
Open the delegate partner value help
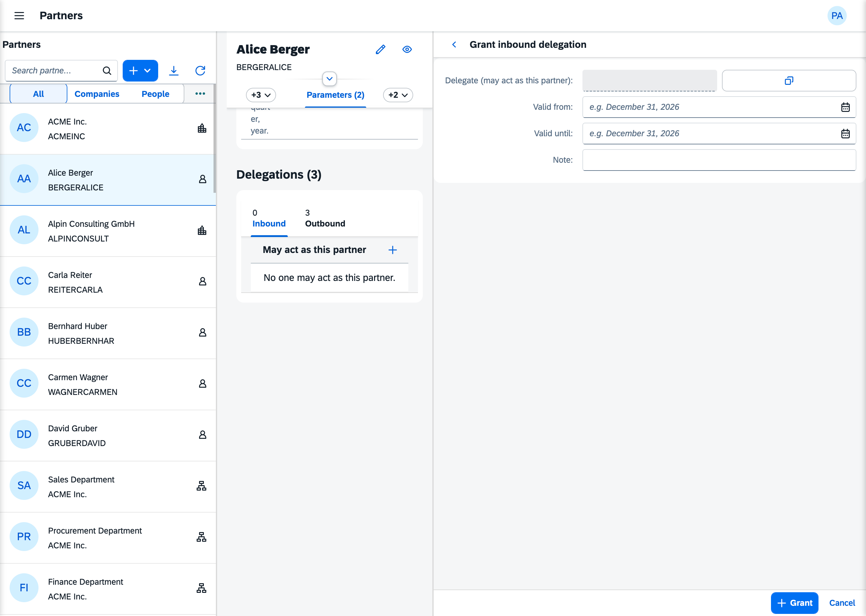pos(789,80)
